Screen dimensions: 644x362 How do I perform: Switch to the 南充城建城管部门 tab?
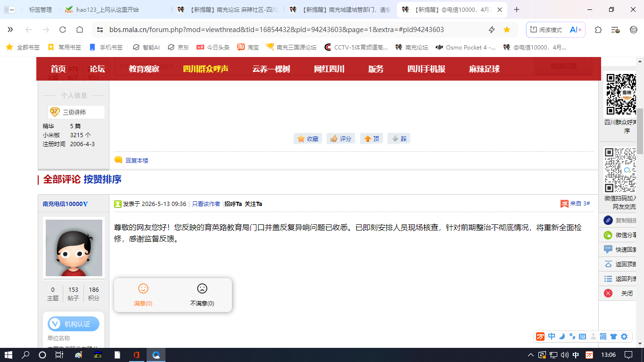340,9
